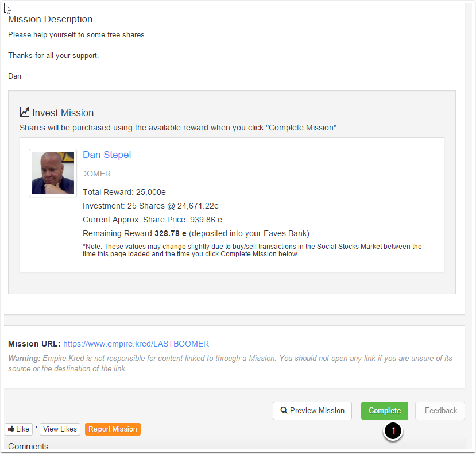Open the Dan Stepel profile link
Viewport: 476px width, 454px height.
click(107, 155)
